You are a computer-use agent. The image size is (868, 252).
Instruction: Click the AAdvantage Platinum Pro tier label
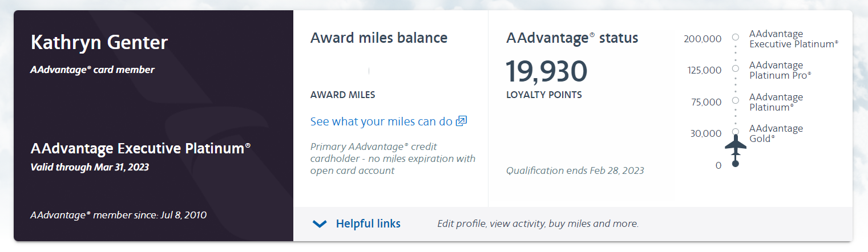tap(780, 70)
